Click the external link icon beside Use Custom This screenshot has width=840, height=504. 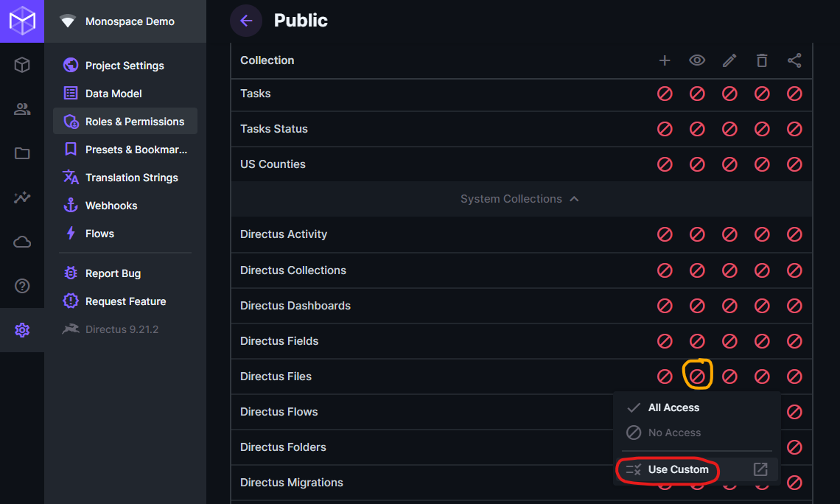click(762, 469)
